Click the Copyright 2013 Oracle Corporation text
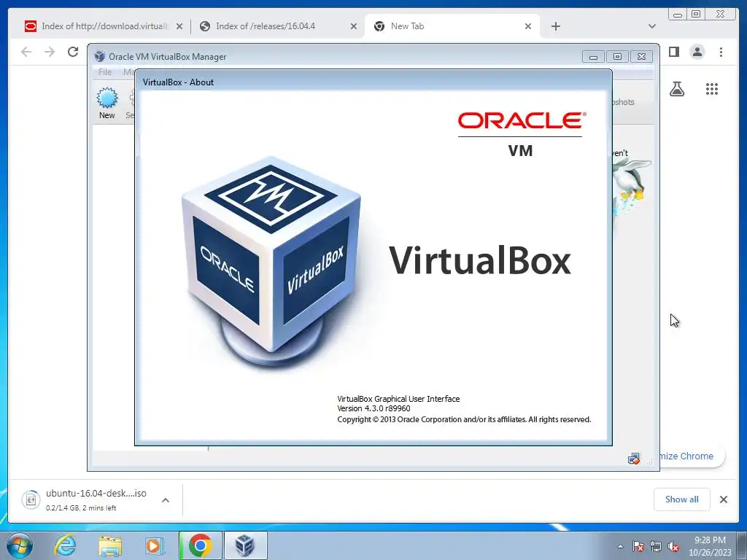This screenshot has height=560, width=747. pos(464,419)
